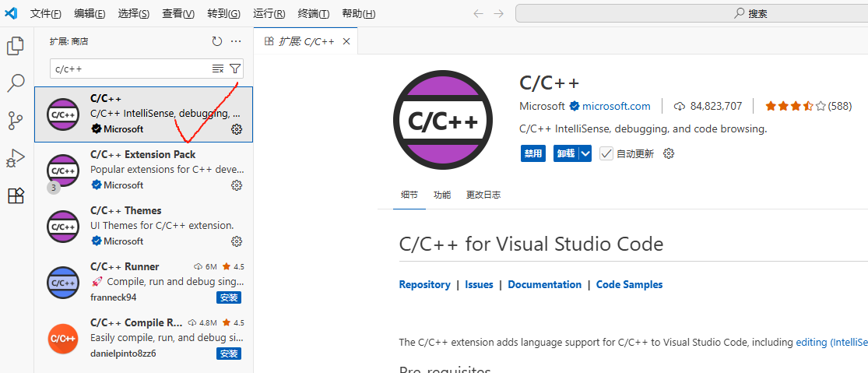The width and height of the screenshot is (868, 373).
Task: Open manage gear for C/C++ extension row
Action: coord(237,129)
